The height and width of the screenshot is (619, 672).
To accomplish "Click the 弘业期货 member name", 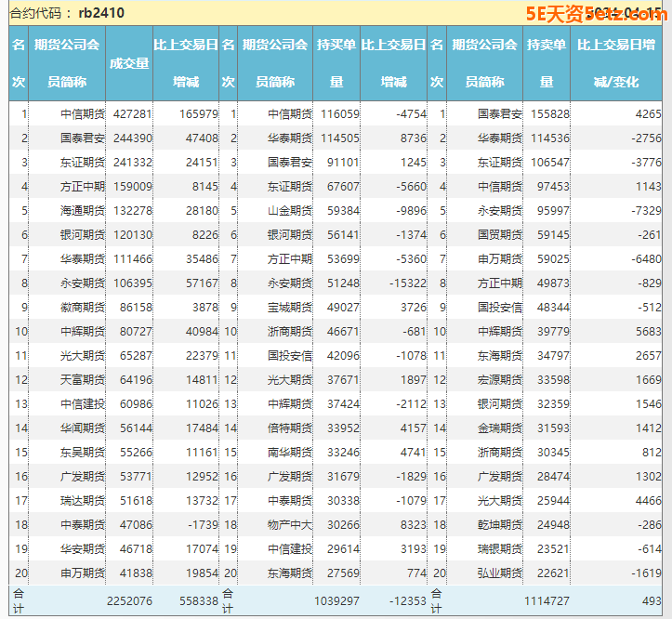I will 499,573.
